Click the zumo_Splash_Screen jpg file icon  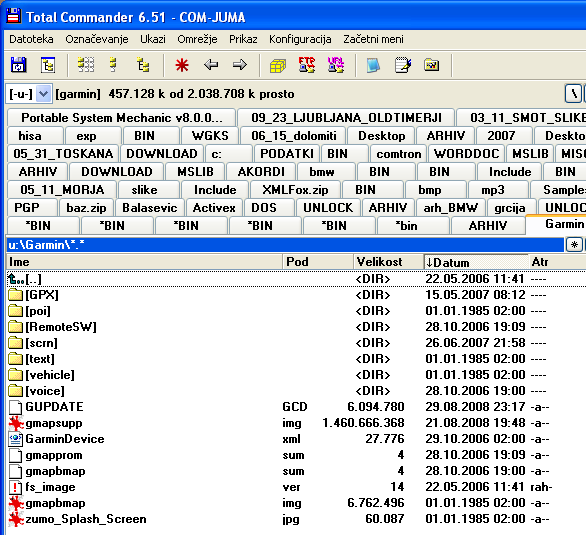16,519
